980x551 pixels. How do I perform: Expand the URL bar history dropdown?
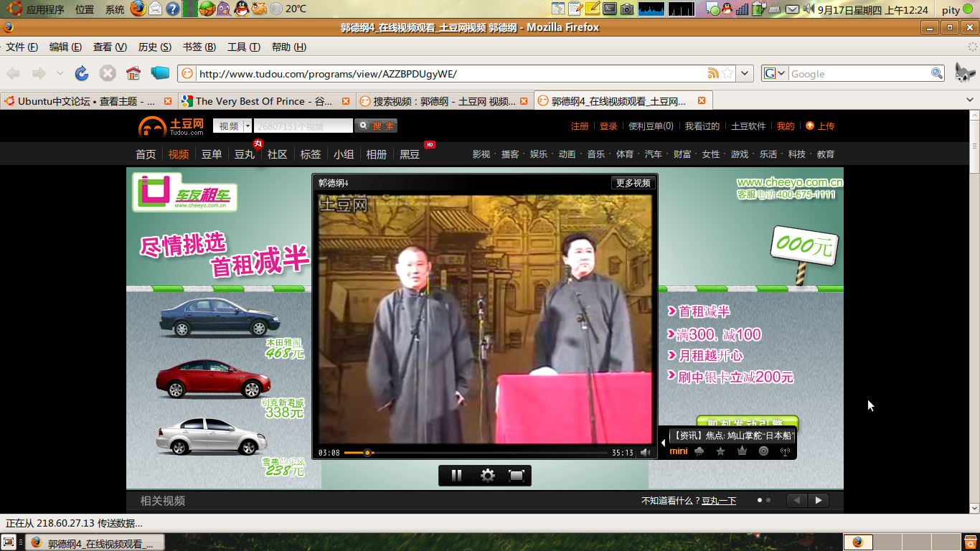point(745,73)
